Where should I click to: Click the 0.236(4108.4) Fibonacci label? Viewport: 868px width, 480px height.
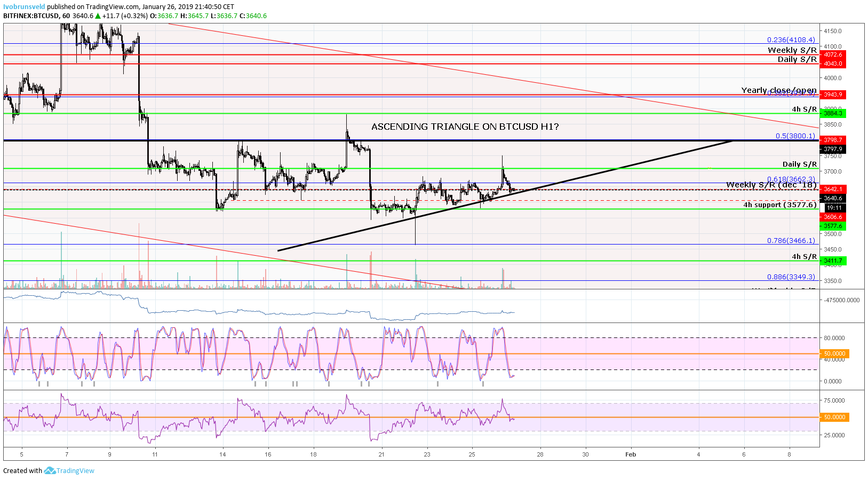tap(791, 40)
